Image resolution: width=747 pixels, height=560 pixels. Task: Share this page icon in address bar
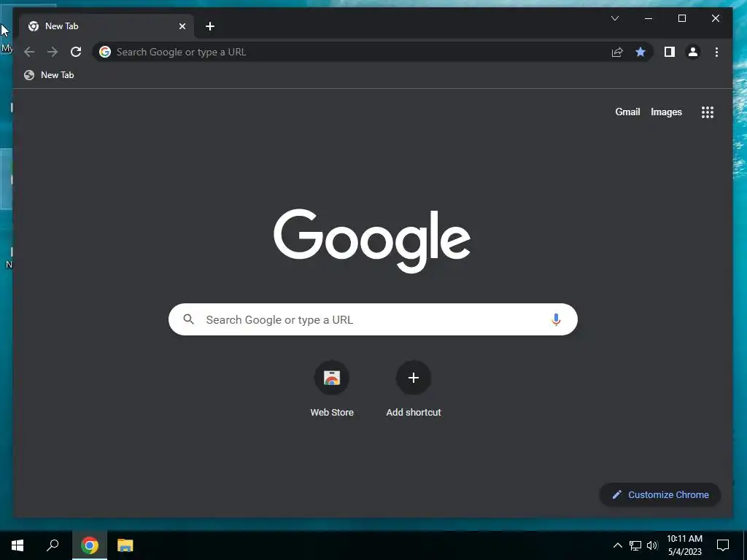(x=617, y=52)
